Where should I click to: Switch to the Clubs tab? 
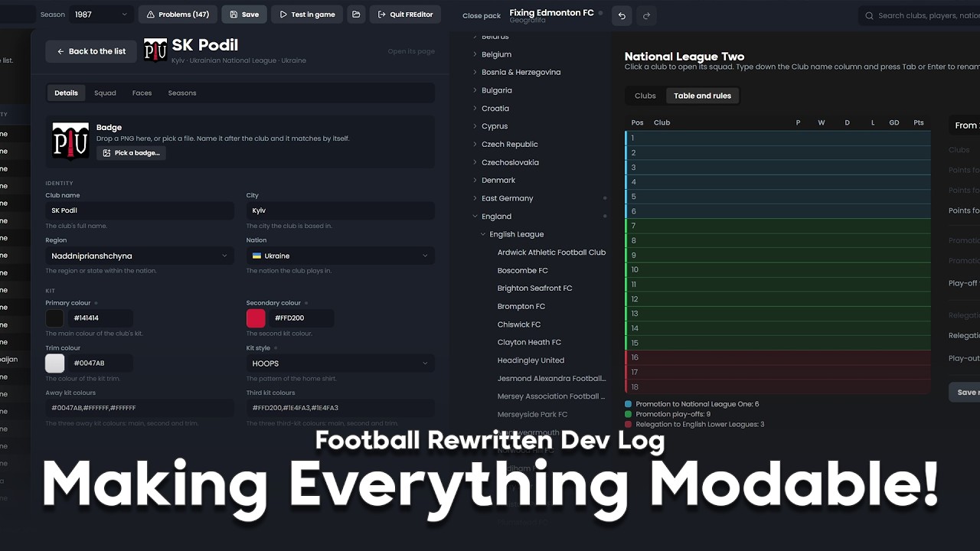(x=645, y=96)
